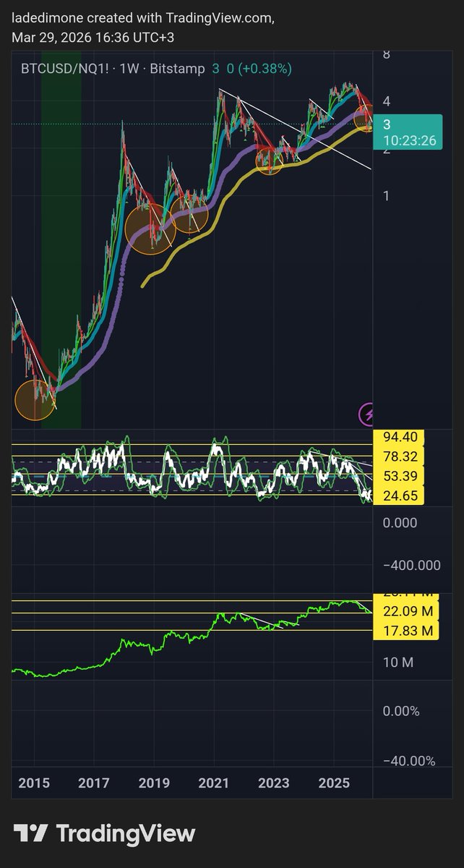Click the 2021 time axis label
Image resolution: width=464 pixels, height=868 pixels.
214,783
